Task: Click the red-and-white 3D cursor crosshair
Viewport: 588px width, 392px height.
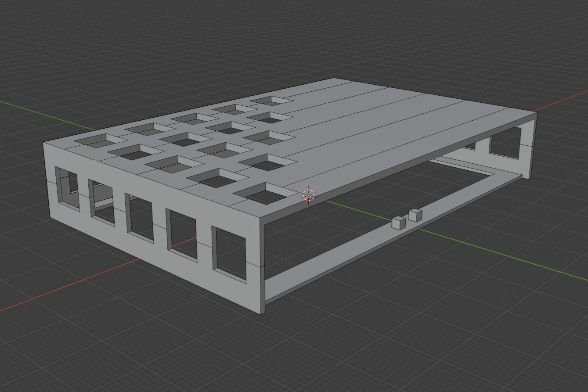Action: [309, 195]
